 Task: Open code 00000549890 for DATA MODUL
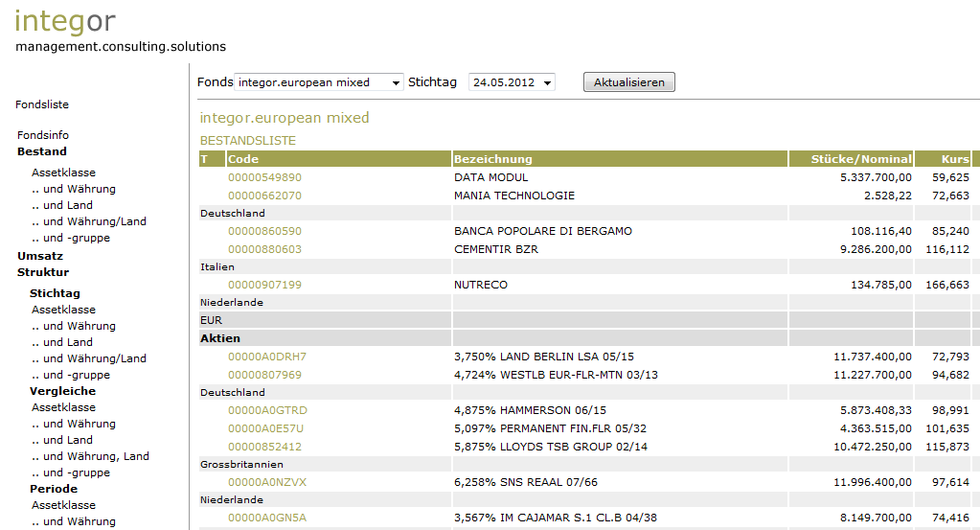tap(264, 177)
